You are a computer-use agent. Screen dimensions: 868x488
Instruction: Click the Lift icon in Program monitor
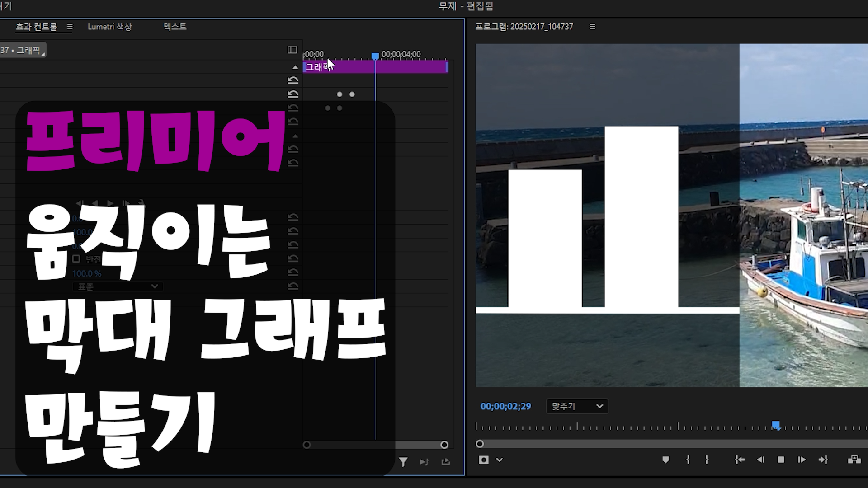[854, 460]
